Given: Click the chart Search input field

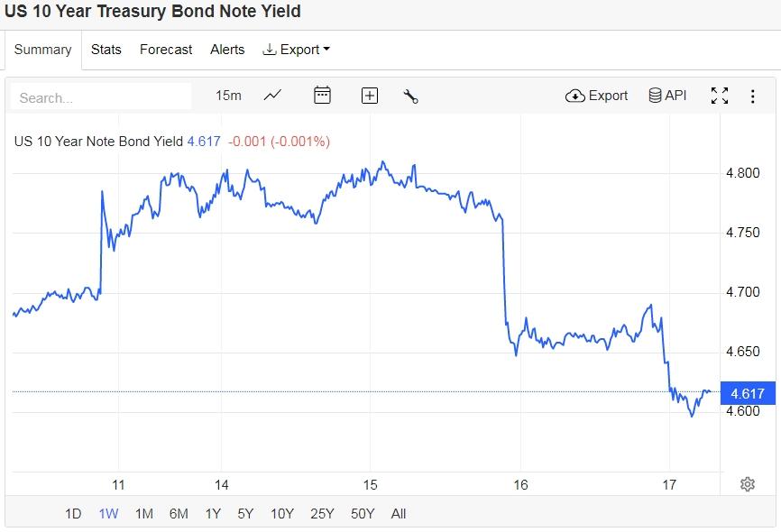Looking at the screenshot, I should click(101, 97).
